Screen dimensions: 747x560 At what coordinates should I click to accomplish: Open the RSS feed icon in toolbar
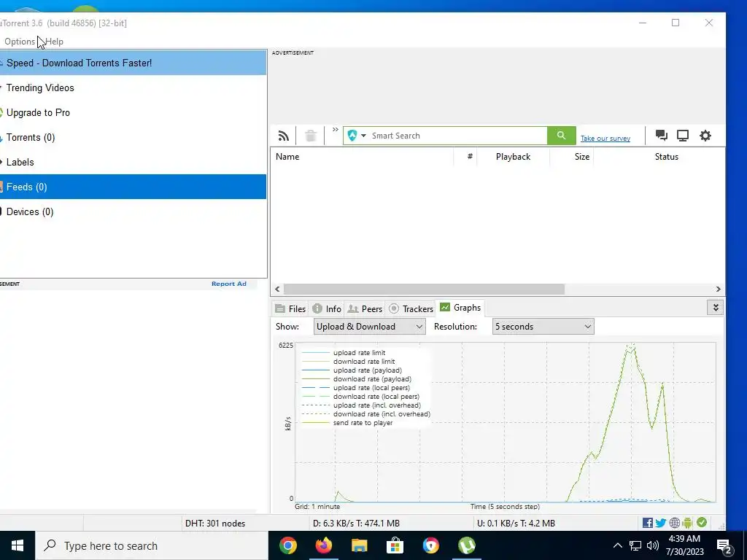pyautogui.click(x=284, y=136)
